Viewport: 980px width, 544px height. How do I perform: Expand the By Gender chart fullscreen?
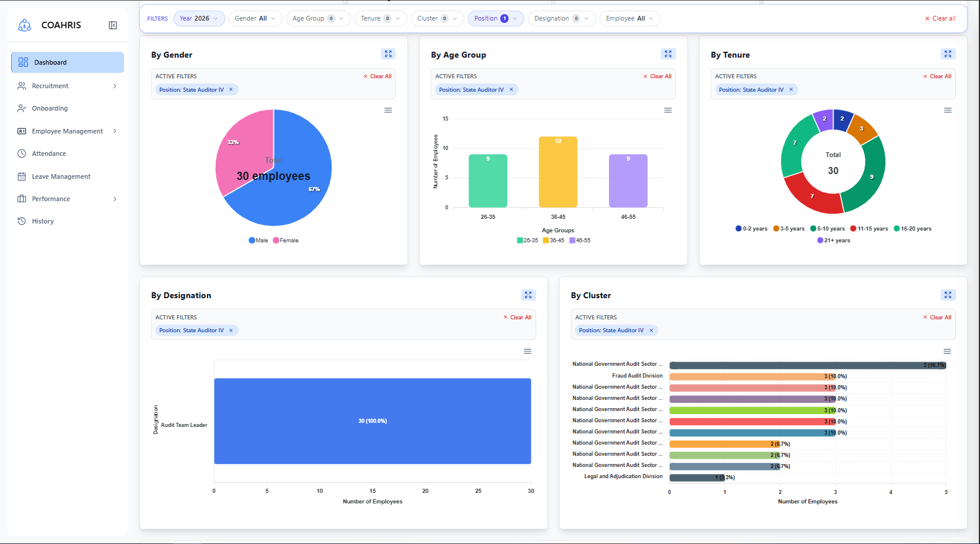pos(388,54)
